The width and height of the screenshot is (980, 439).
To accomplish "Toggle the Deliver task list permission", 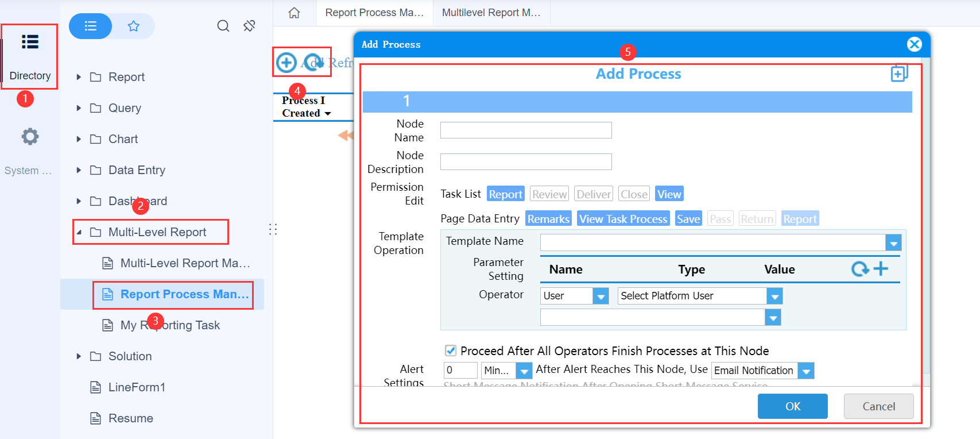I will point(594,194).
